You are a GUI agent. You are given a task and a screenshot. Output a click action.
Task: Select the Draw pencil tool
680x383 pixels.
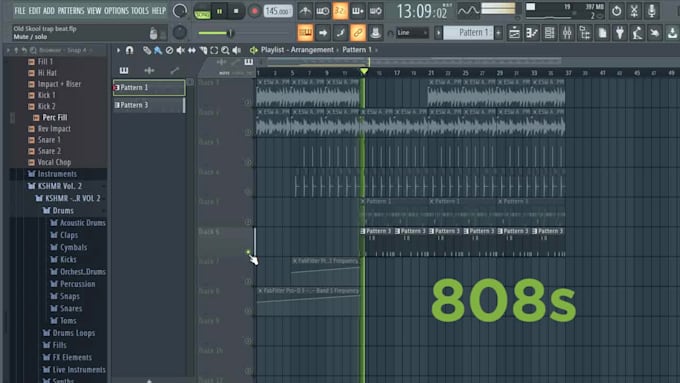[x=147, y=51]
